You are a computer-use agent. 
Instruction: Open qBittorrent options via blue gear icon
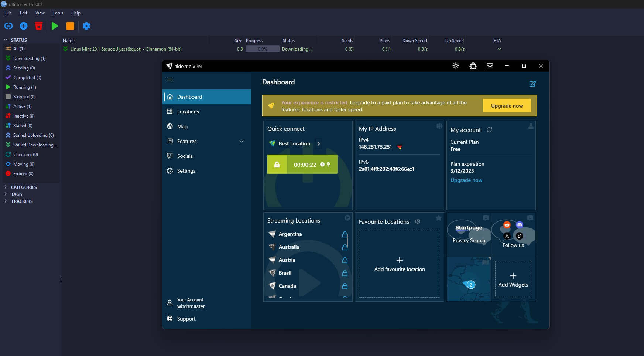pyautogui.click(x=86, y=26)
